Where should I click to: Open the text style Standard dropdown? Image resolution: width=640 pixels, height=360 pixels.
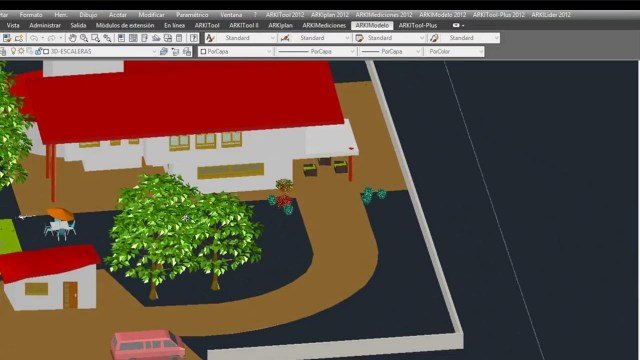tap(247, 38)
